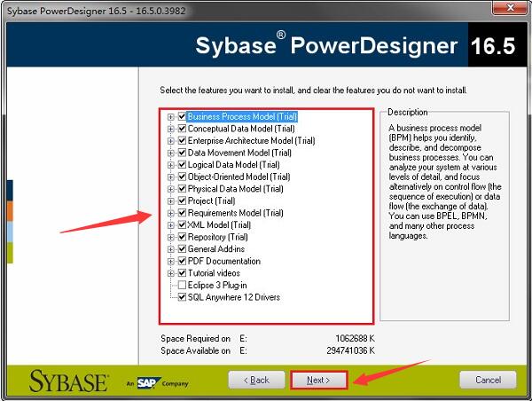Expand the Enterprise Architecture Model node

[171, 141]
